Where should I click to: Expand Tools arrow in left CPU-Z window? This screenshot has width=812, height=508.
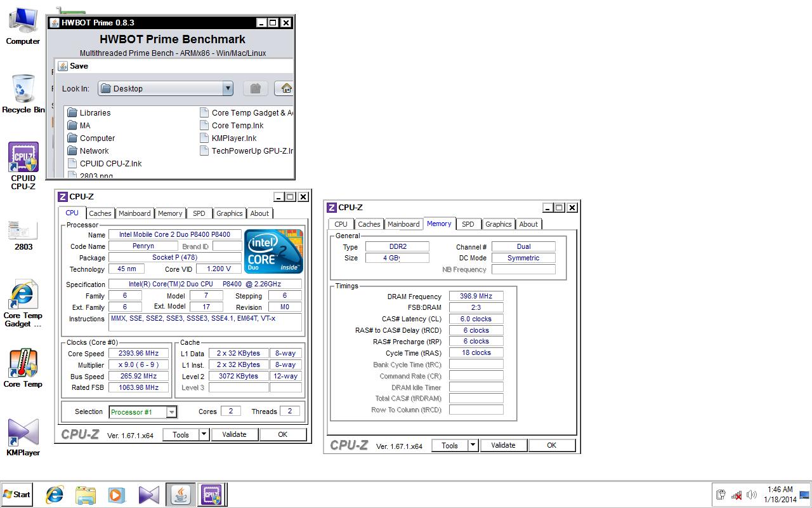[x=204, y=435]
